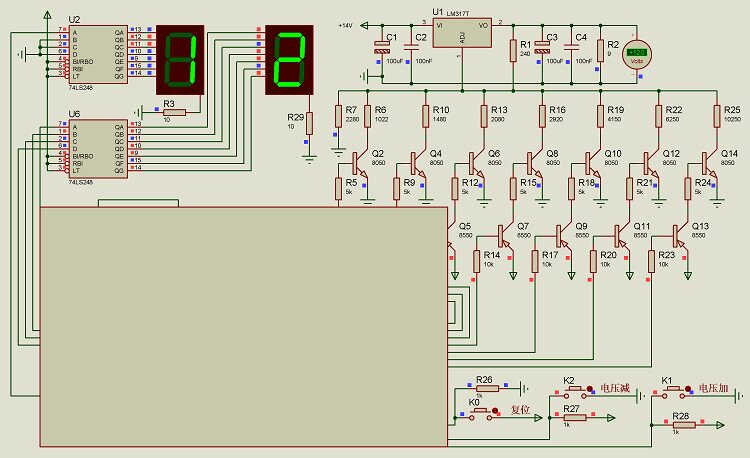The height and width of the screenshot is (458, 750).
Task: Select the U1 LM317T regulator chip
Action: pos(462,33)
